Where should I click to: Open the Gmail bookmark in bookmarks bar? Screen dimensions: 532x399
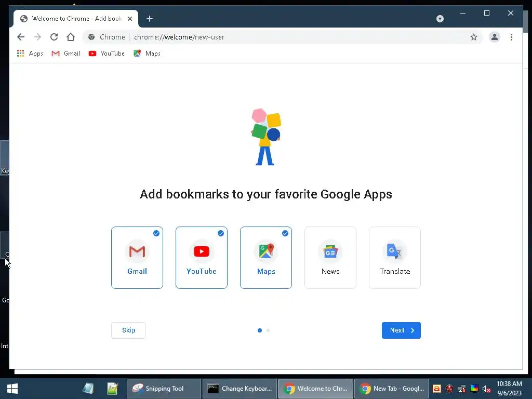tap(65, 54)
